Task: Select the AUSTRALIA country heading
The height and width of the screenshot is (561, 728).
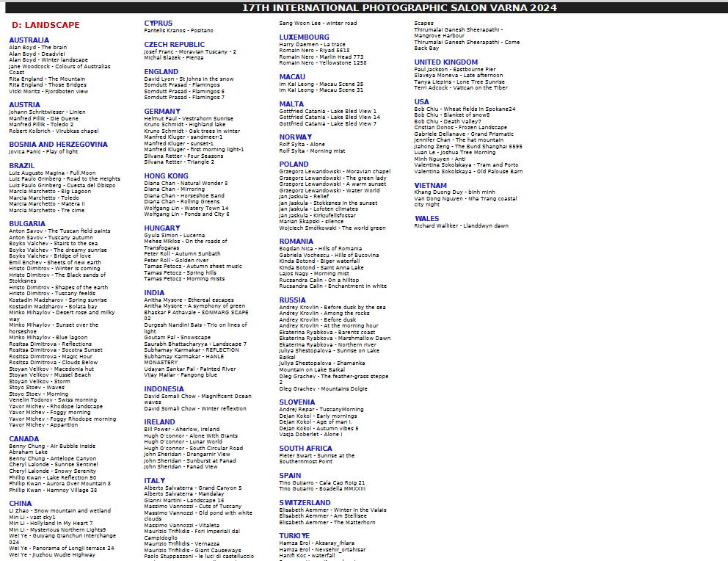Action: click(29, 40)
